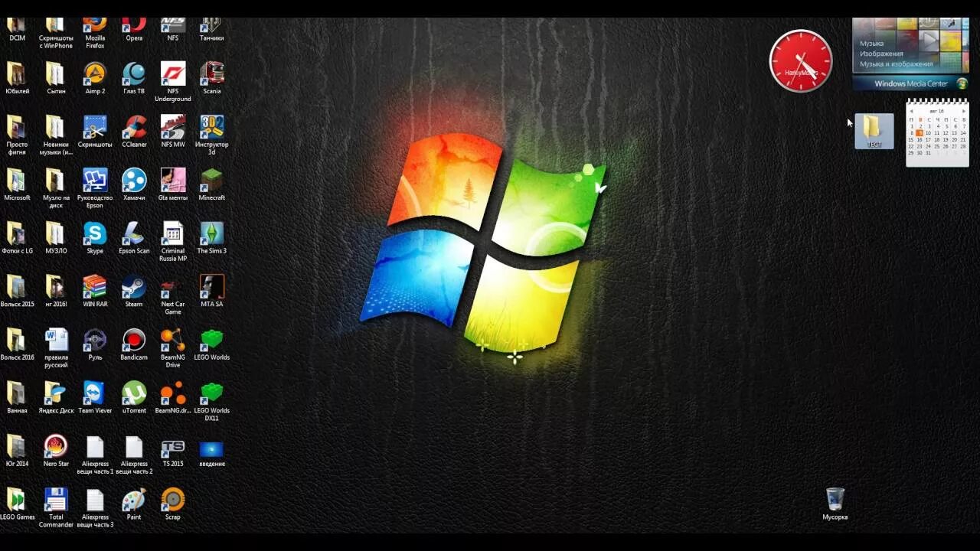Open the Paint shortcut
The width and height of the screenshot is (980, 551).
pyautogui.click(x=134, y=504)
